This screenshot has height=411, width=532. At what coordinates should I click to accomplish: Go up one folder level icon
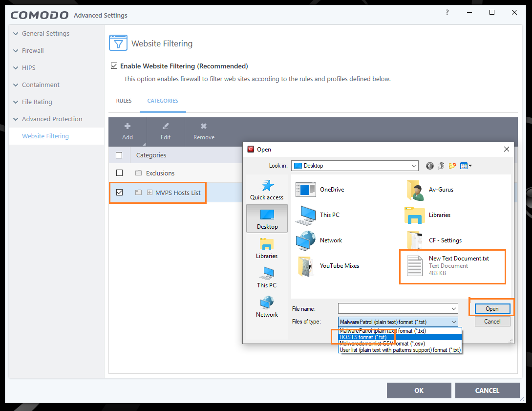(441, 166)
